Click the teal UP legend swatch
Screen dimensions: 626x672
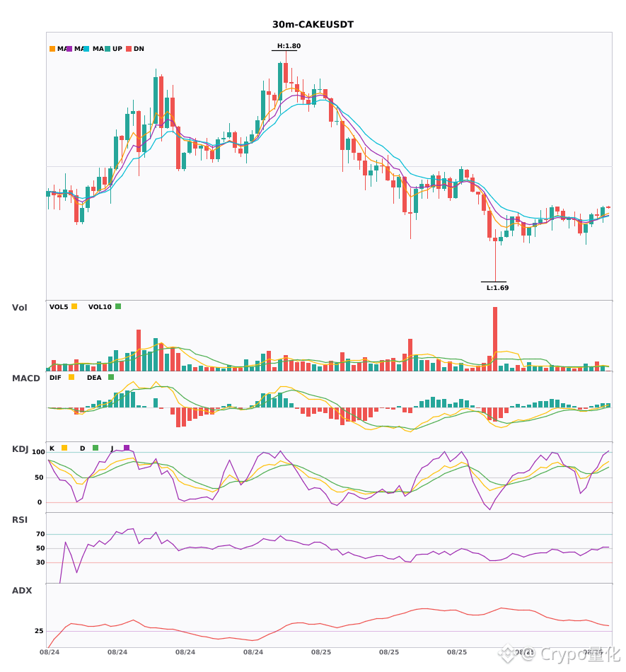point(108,49)
